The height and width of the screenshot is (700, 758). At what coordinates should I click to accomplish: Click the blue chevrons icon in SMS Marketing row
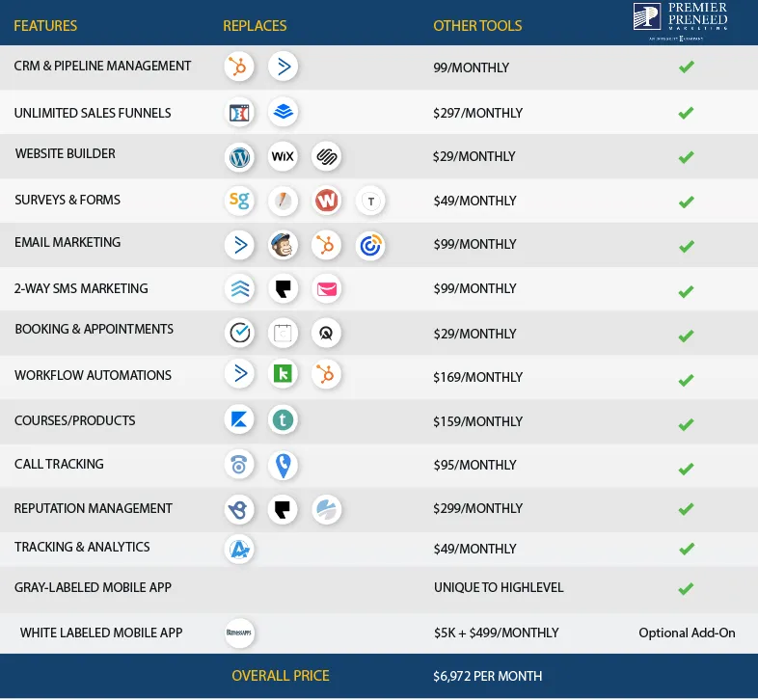tap(239, 289)
